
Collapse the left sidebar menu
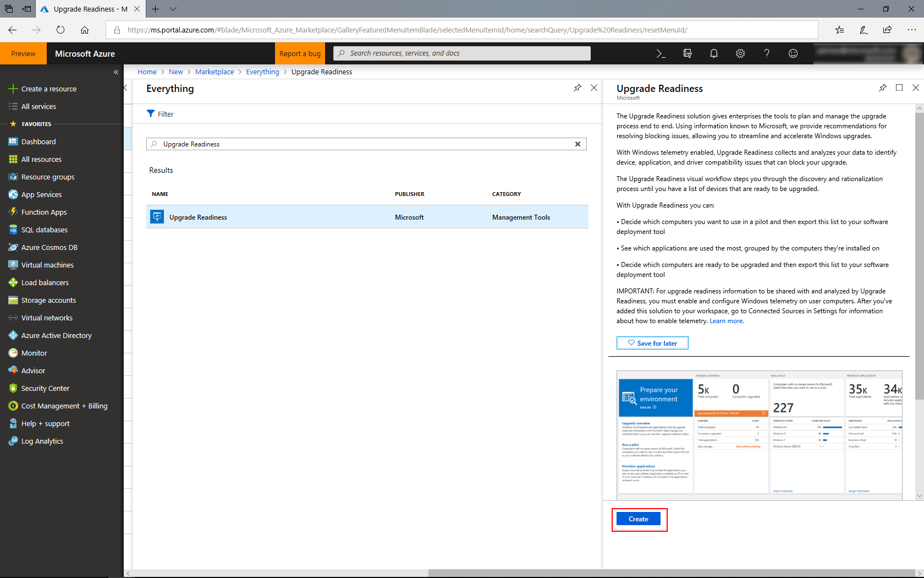click(116, 72)
